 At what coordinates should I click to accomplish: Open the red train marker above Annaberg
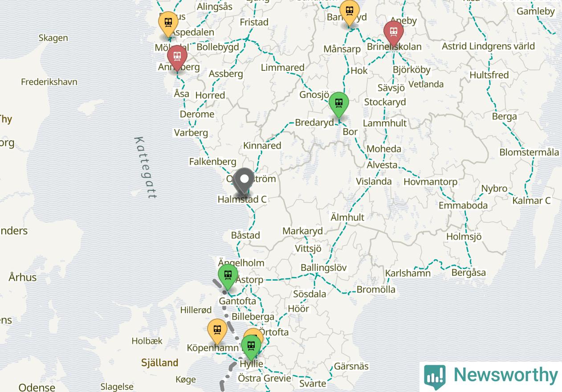tap(177, 57)
